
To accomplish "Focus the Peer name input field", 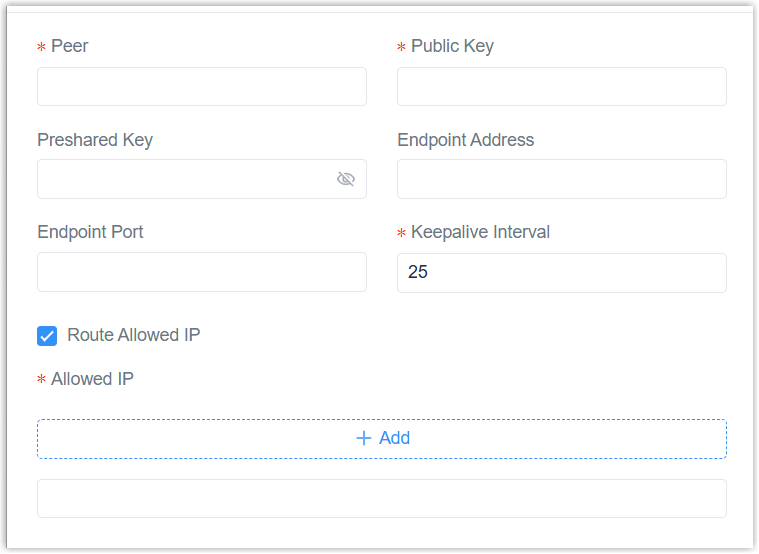I will pos(201,87).
